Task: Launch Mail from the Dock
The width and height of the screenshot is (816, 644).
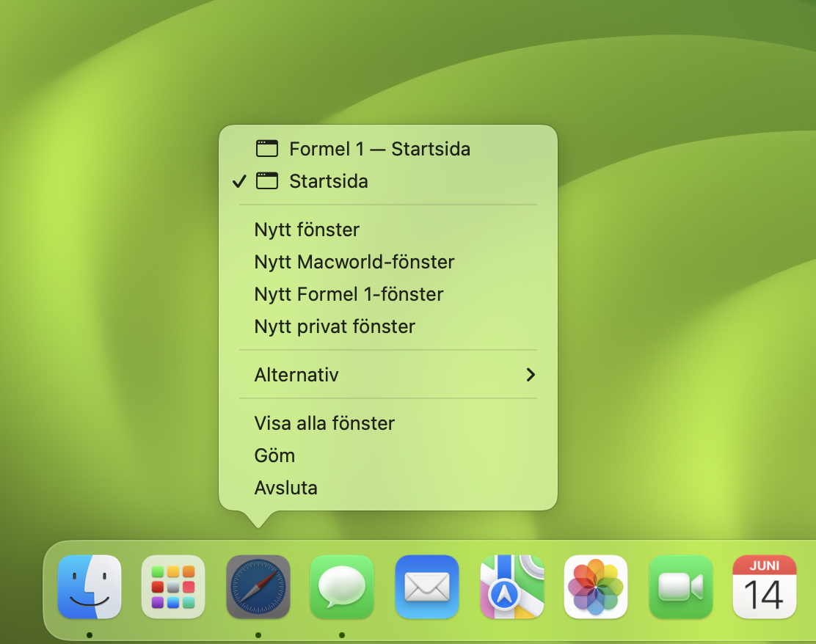Action: tap(427, 587)
